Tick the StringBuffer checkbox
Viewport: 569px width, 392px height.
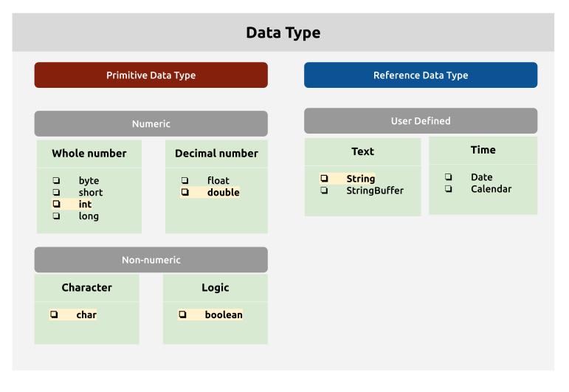pyautogui.click(x=324, y=190)
